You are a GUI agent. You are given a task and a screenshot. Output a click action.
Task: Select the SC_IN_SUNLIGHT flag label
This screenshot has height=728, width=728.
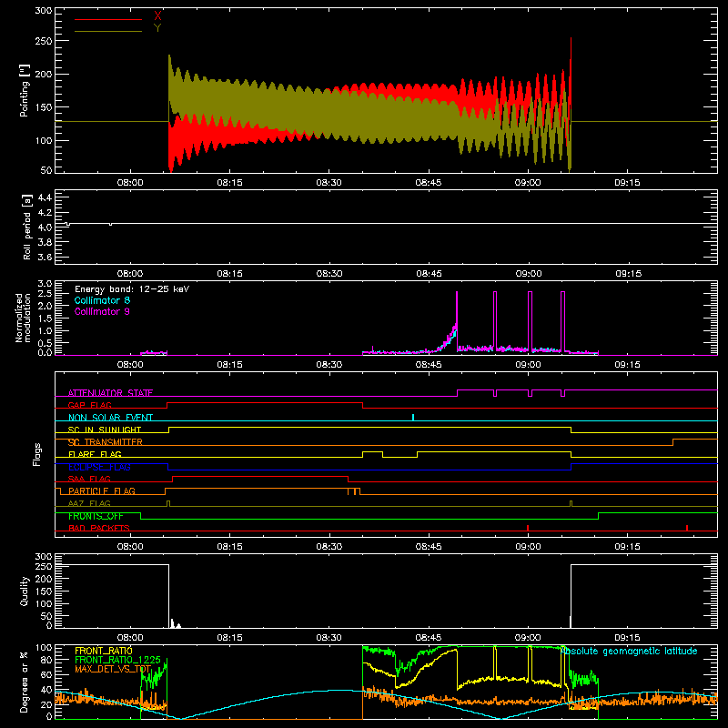tap(105, 430)
